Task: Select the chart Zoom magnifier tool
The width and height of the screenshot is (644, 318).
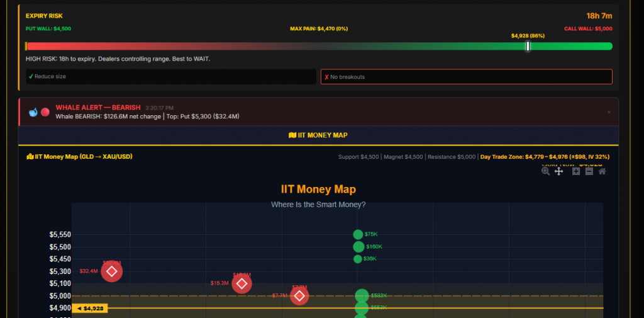Action: [545, 171]
